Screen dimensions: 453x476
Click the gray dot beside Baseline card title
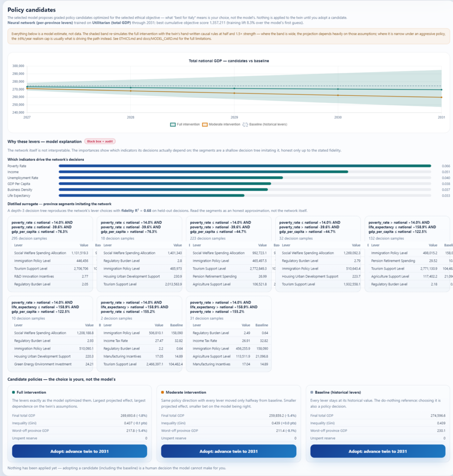tap(312, 392)
